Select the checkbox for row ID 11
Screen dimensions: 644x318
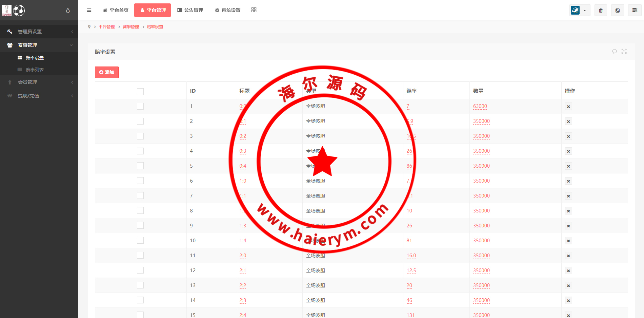(140, 256)
